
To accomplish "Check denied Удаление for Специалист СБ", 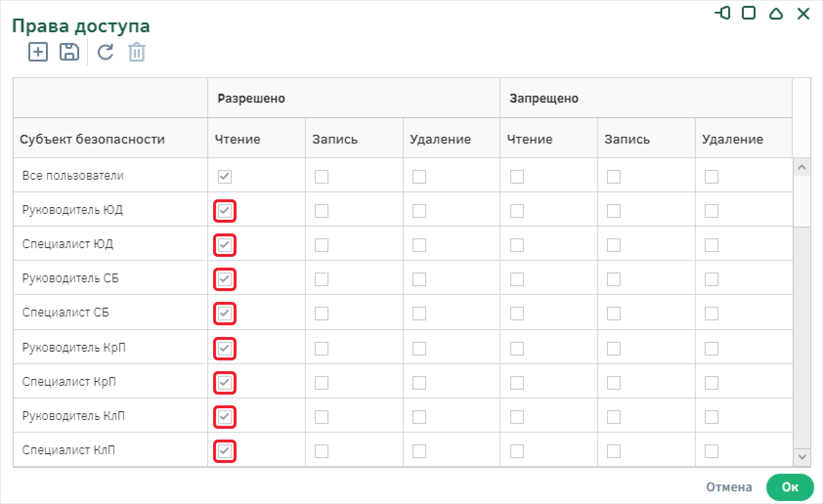I will point(712,314).
